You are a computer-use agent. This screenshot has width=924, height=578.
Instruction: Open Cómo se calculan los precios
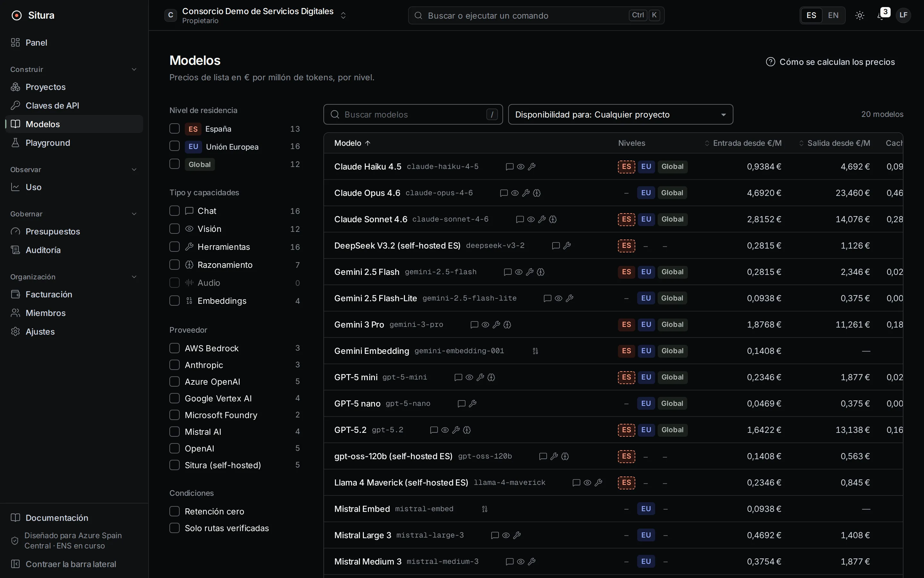[x=830, y=62]
